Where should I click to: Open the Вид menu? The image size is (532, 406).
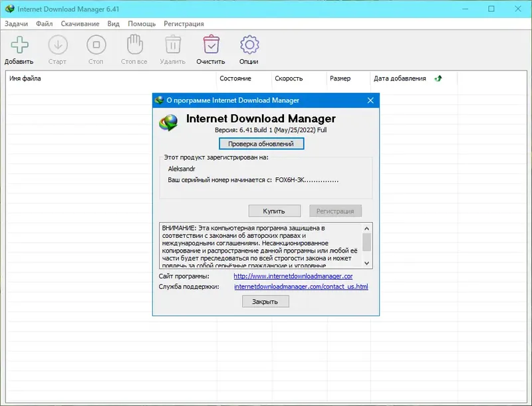click(x=113, y=24)
